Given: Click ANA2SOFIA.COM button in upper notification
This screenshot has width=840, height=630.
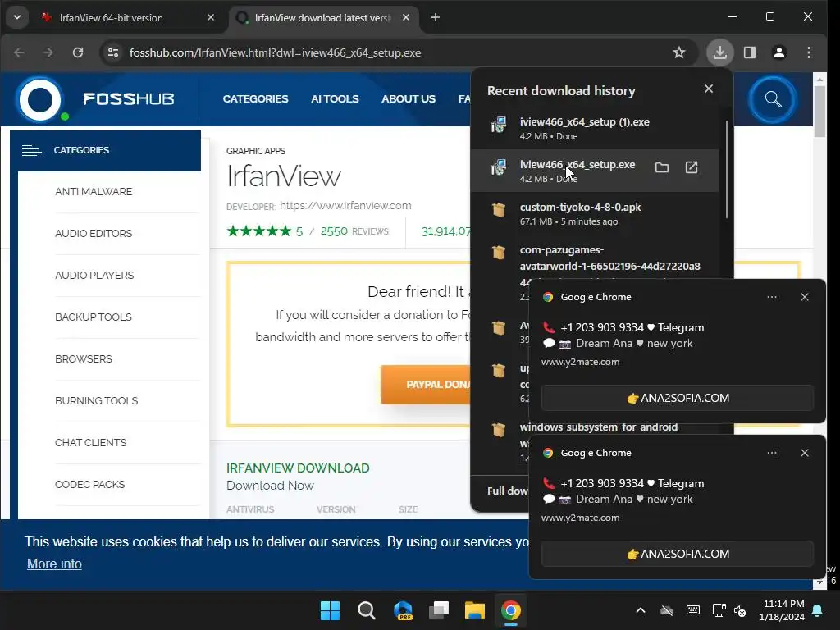Looking at the screenshot, I should (678, 398).
